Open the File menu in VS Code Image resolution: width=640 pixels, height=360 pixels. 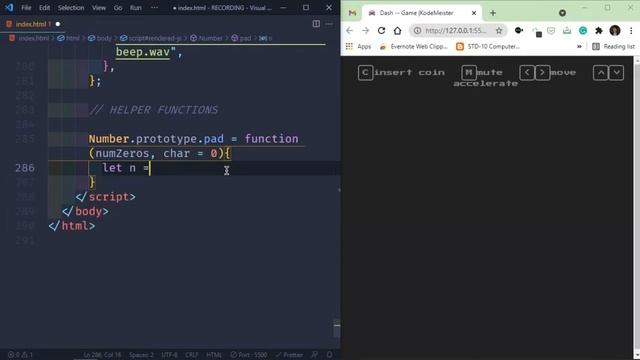click(26, 8)
